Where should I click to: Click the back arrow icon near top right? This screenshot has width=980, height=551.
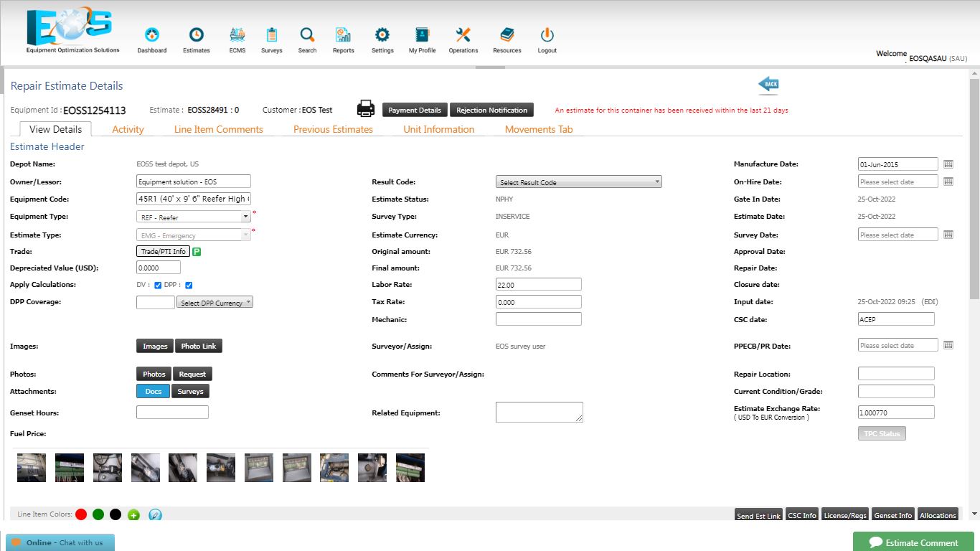[770, 84]
